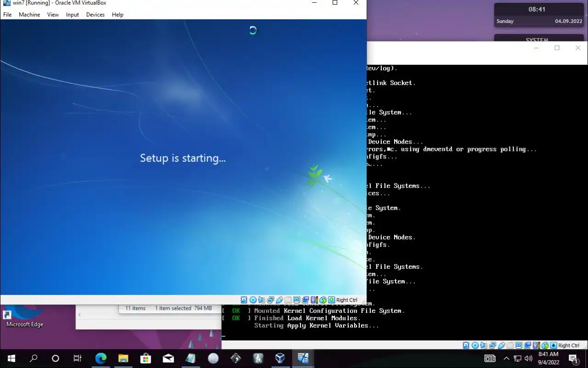Click network icon in Linux VM status bar

492,345
